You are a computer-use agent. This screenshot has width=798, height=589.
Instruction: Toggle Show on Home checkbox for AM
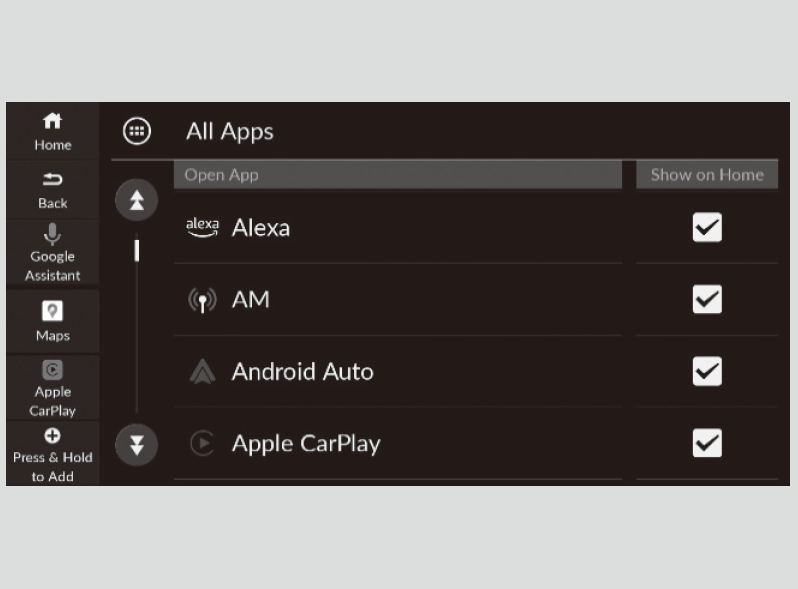(x=707, y=300)
